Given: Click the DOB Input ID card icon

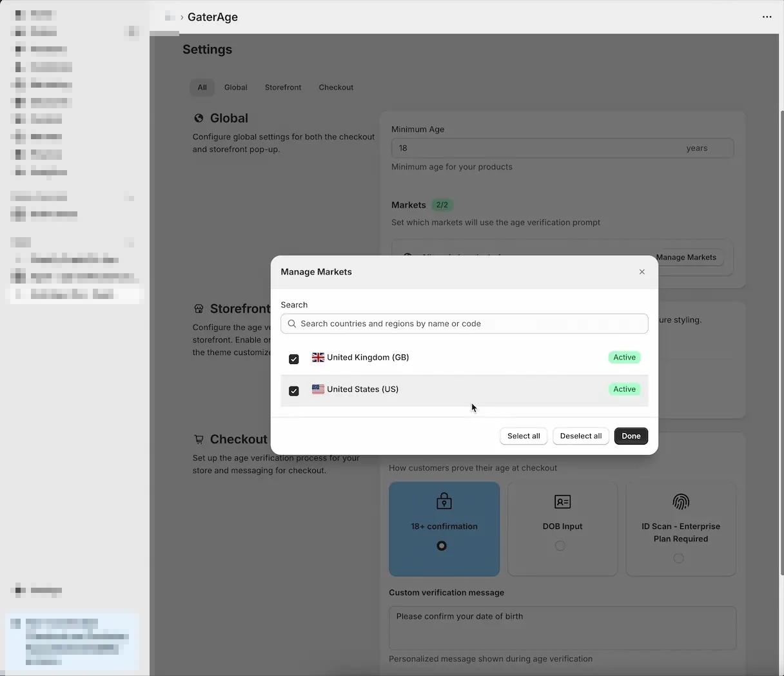Looking at the screenshot, I should click(562, 501).
